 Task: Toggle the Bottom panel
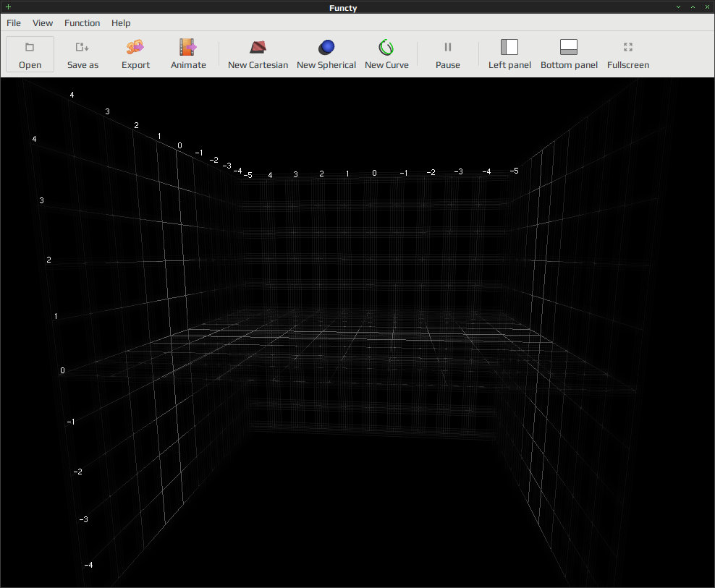click(569, 54)
